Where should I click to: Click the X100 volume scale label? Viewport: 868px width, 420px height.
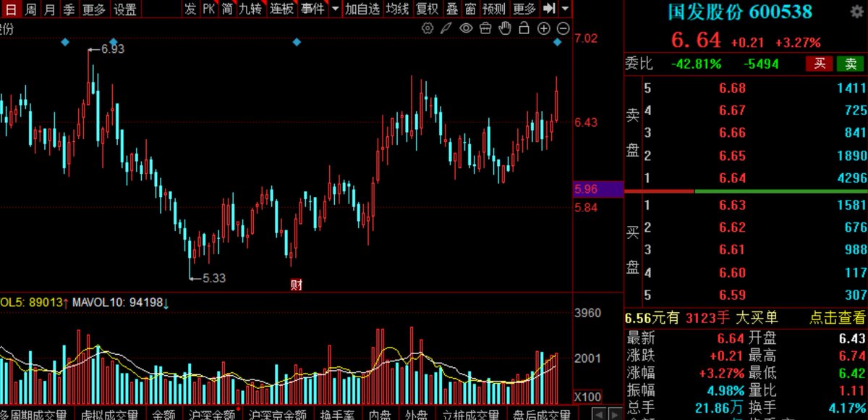(586, 398)
